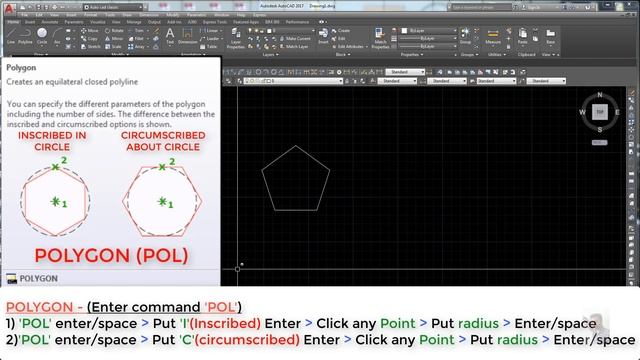
Task: Expand the Properties panel flyout
Action: (x=412, y=54)
